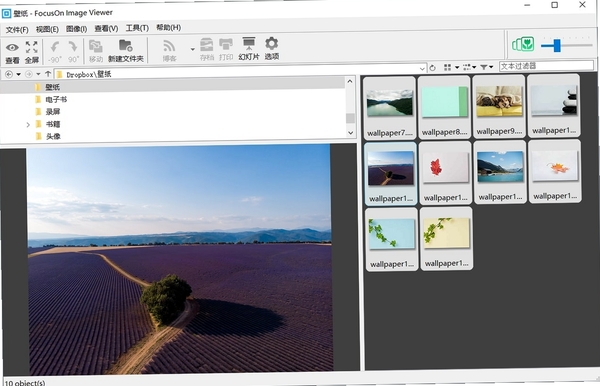
Task: Select the green vine on blue thumbnail
Action: point(391,239)
